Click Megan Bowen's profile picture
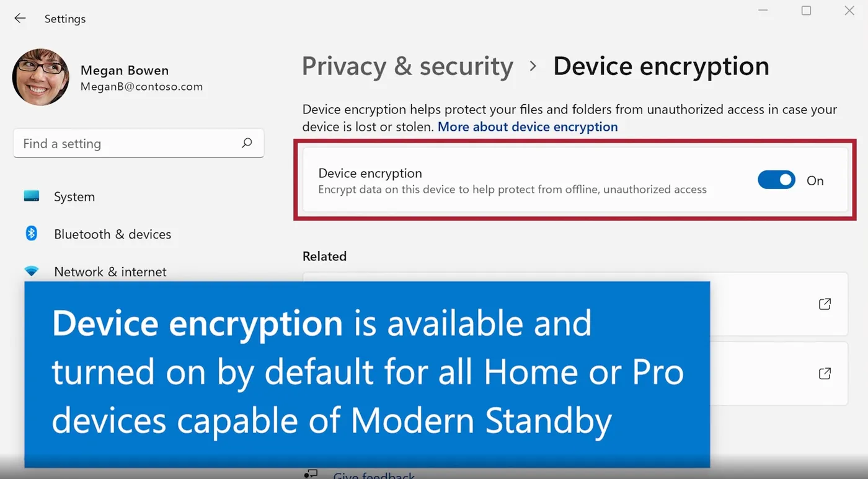 pyautogui.click(x=41, y=77)
